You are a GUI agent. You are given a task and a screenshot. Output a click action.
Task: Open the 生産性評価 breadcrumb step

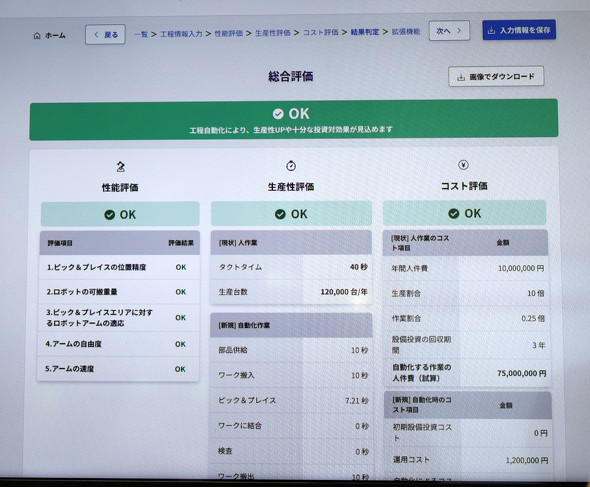273,33
